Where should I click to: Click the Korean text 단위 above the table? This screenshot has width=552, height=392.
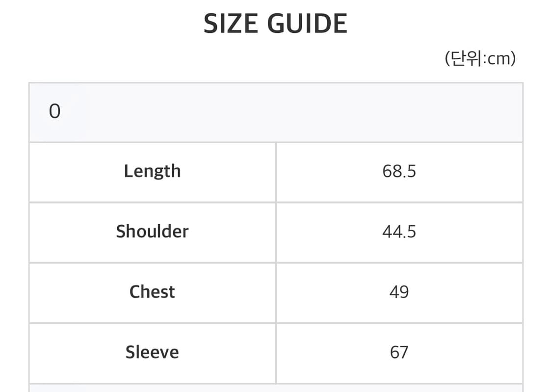click(466, 59)
